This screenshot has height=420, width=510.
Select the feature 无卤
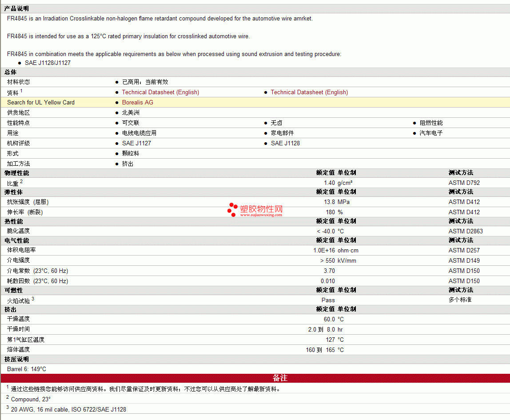[276, 123]
